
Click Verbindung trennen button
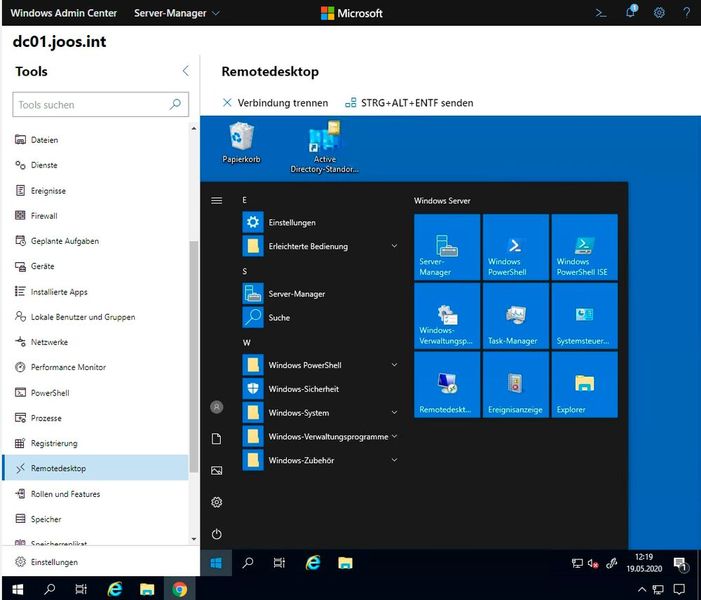[275, 103]
